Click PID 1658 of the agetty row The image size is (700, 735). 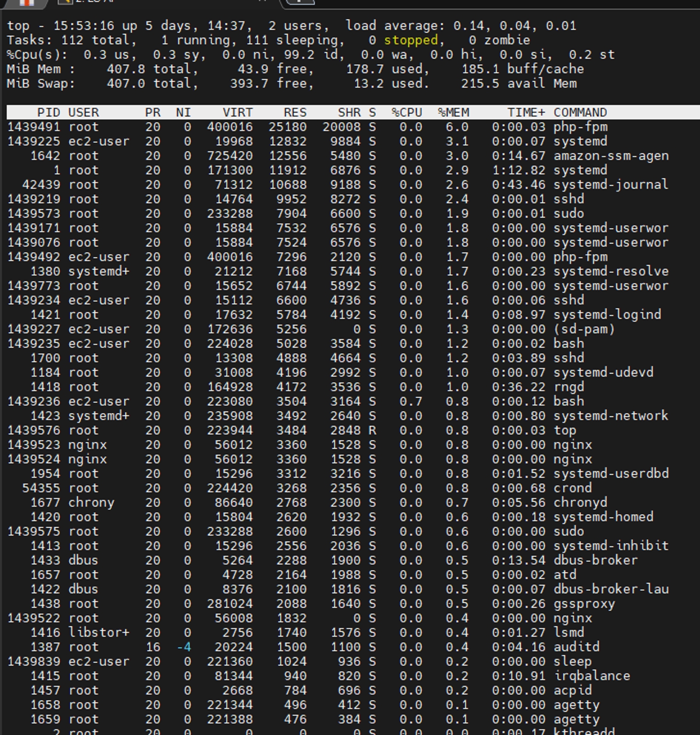(x=45, y=705)
